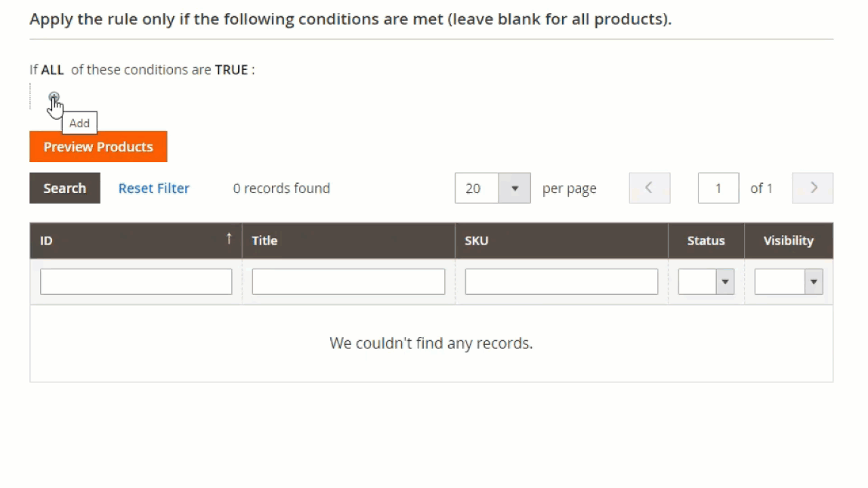Open the Visibility filter dropdown arrow
The image size is (868, 488).
pos(813,281)
